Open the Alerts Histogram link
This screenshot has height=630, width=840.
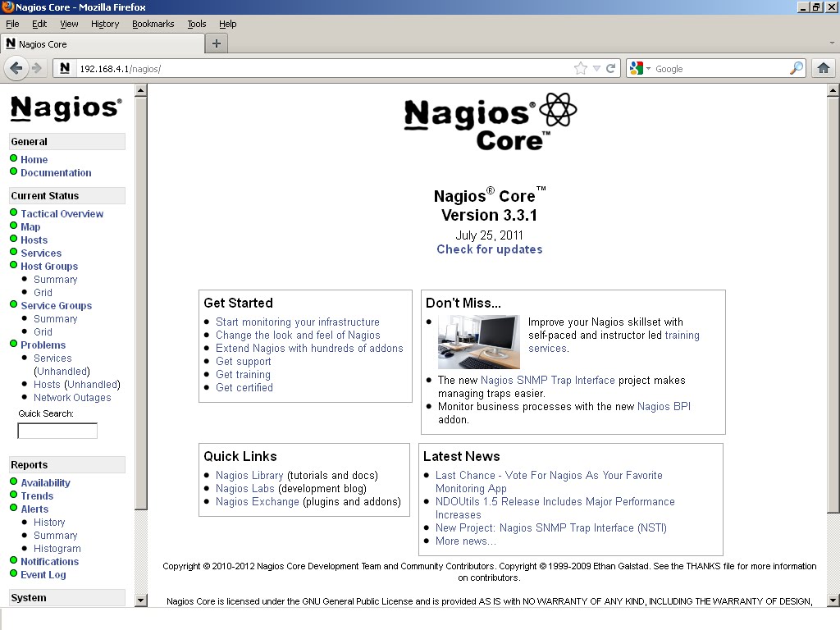pos(57,549)
